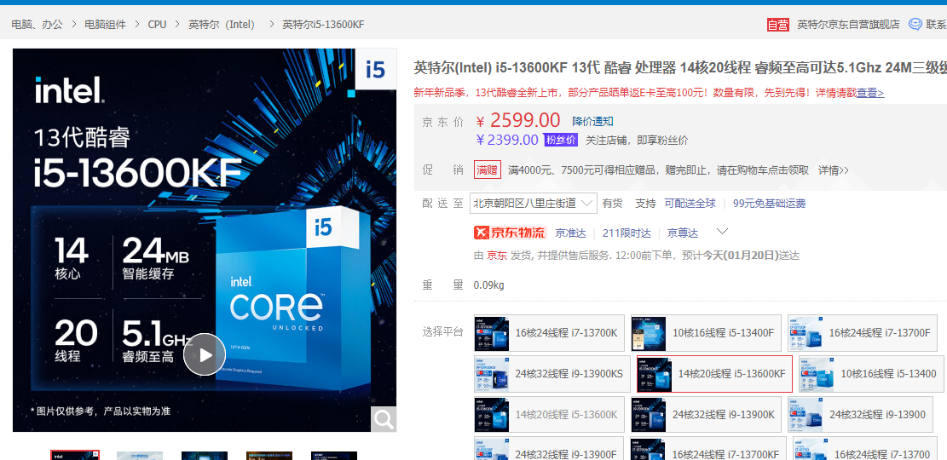Screen dimensions: 947x460
Task: Select 16核24线程 i7-13700 option
Action: tap(866, 449)
